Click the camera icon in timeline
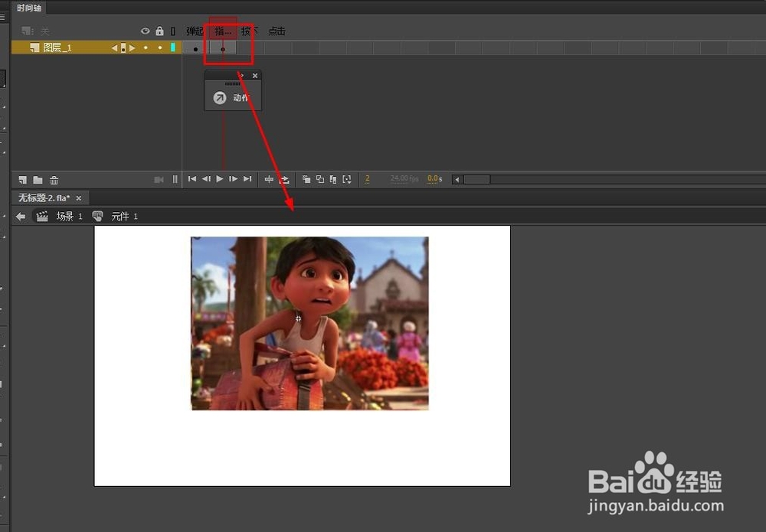766x532 pixels. click(x=159, y=180)
